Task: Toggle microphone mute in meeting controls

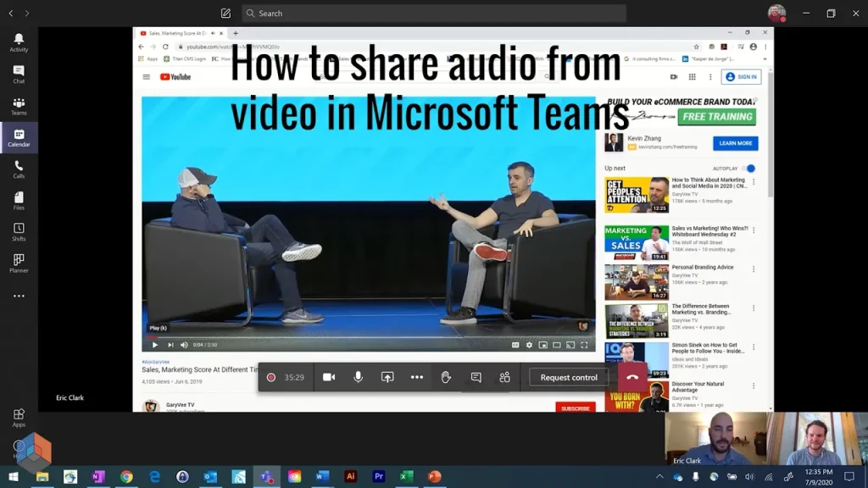Action: 359,377
